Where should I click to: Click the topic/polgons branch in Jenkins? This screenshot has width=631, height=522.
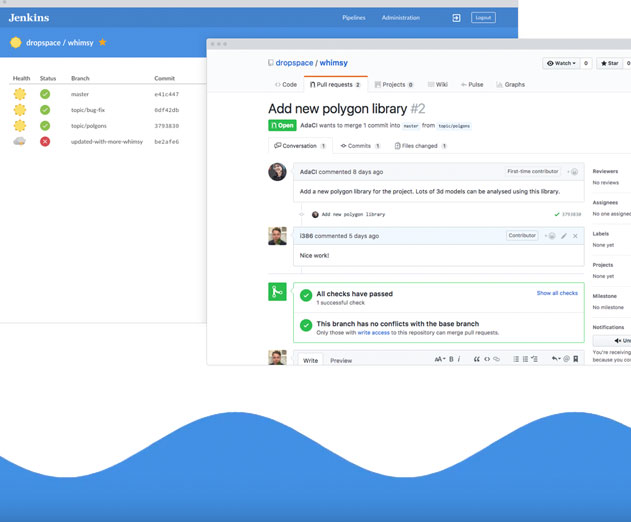pyautogui.click(x=89, y=126)
